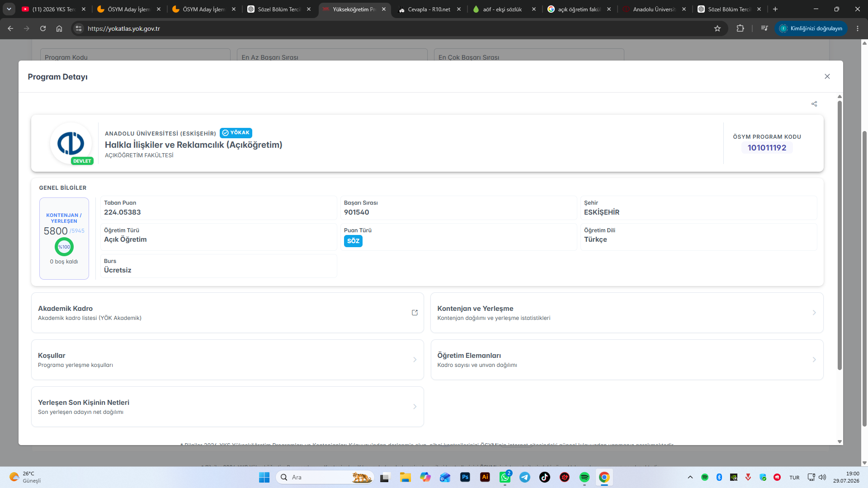Click the Öğretim Dili value Türkçe

(595, 239)
